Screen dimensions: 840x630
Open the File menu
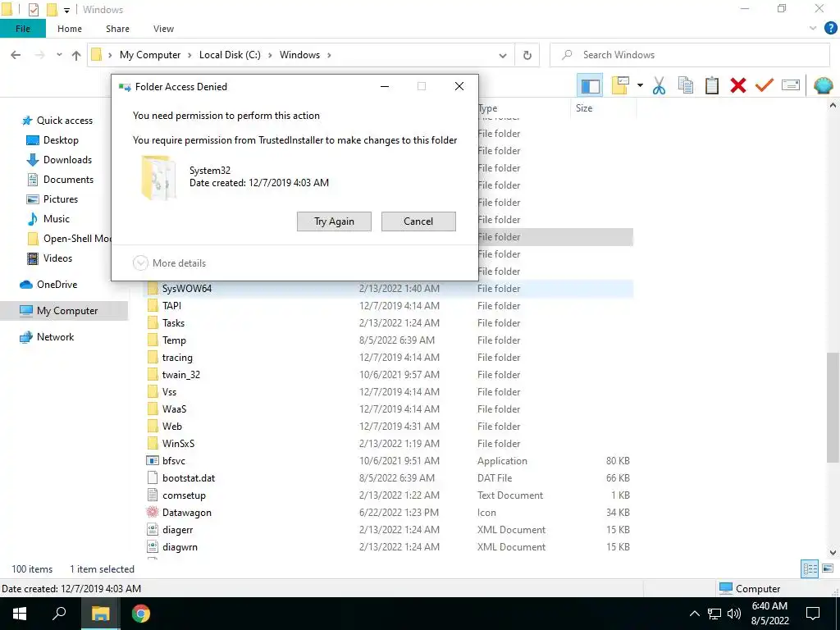(x=22, y=29)
